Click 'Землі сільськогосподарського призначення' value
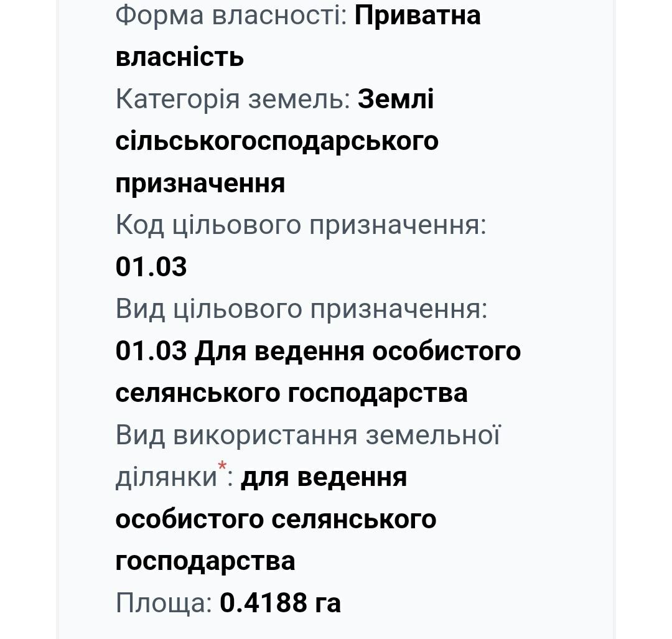Screen dimensions: 672x639 (277, 141)
